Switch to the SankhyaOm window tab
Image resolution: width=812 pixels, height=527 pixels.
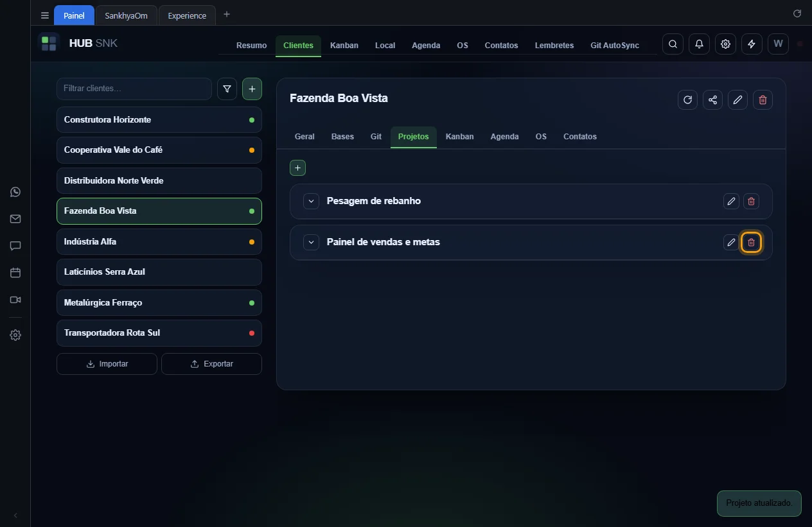126,15
